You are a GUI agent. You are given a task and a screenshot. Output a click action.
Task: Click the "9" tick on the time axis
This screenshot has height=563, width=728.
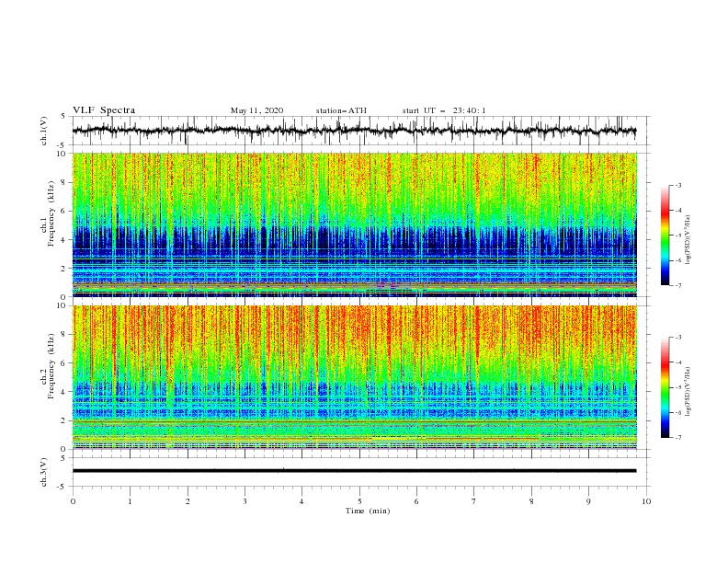click(x=588, y=501)
